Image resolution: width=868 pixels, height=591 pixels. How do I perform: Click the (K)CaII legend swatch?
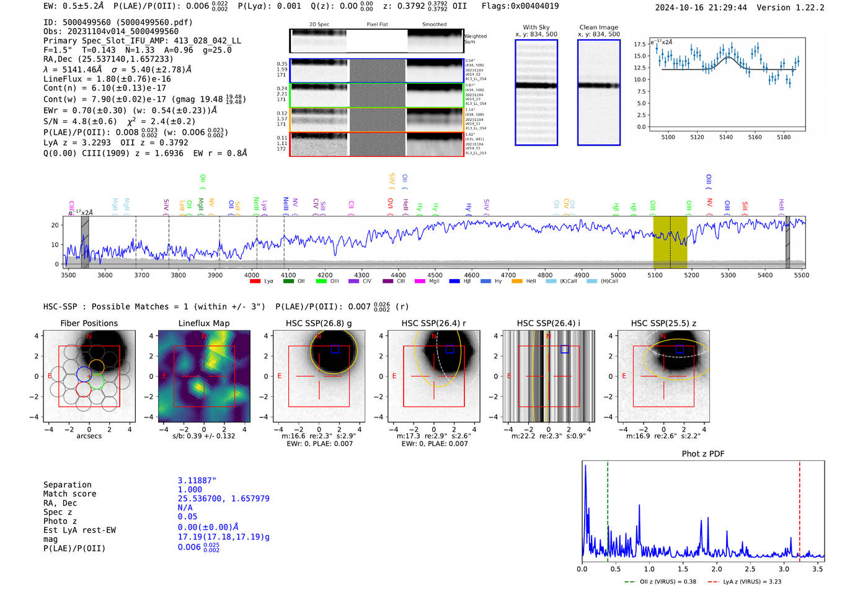pyautogui.click(x=551, y=281)
